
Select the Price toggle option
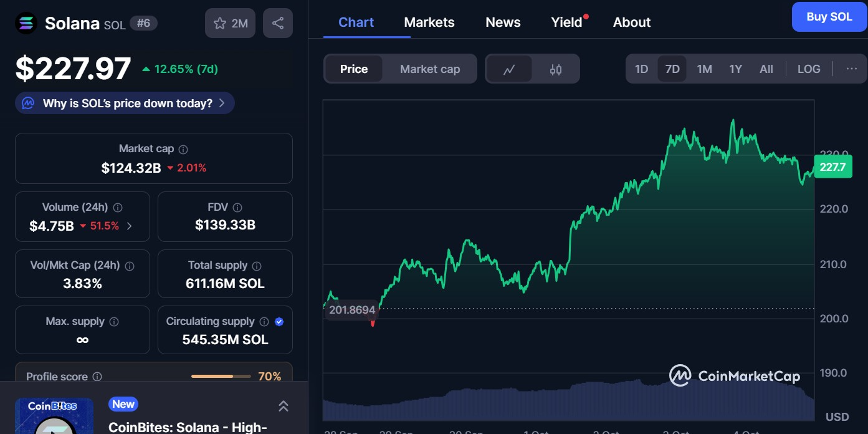click(353, 69)
